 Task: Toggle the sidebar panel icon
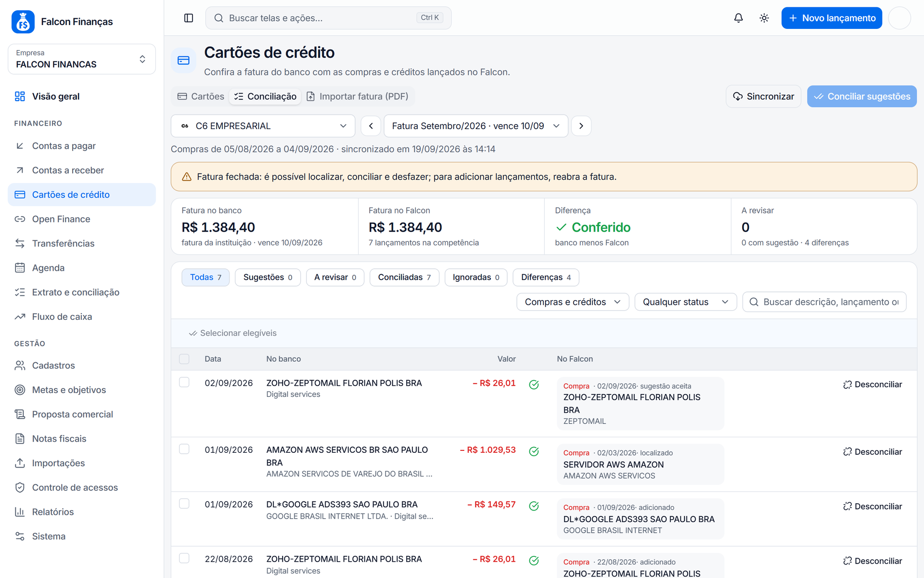189,18
